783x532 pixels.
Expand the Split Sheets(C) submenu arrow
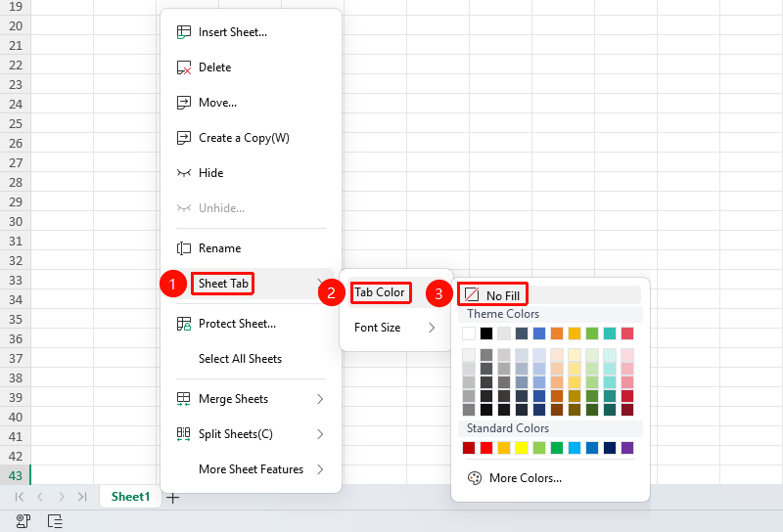(x=320, y=434)
